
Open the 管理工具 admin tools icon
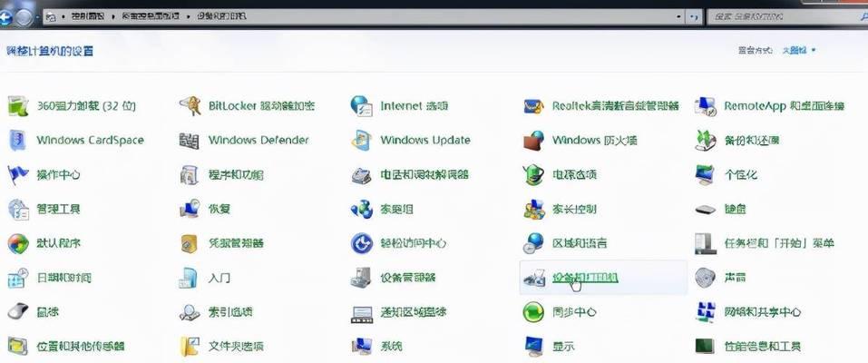[18, 209]
